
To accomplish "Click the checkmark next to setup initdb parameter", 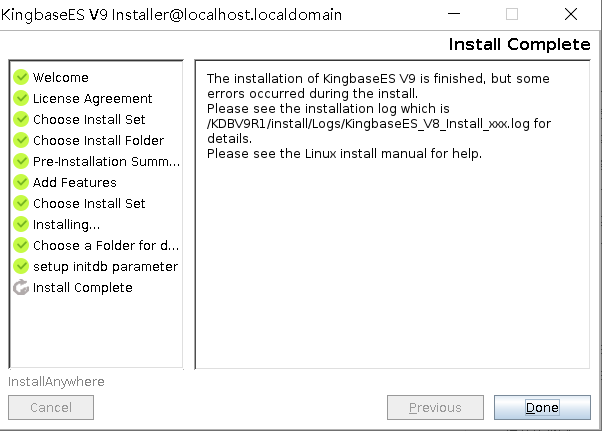I will [x=21, y=266].
